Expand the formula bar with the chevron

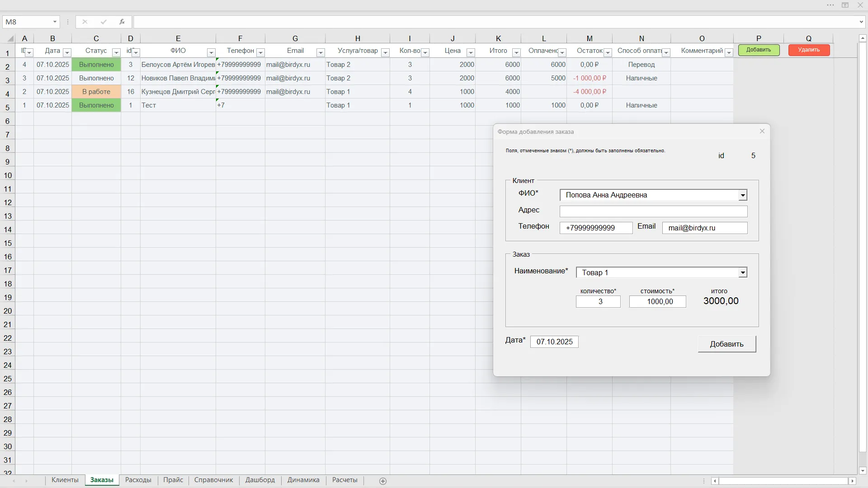[861, 22]
